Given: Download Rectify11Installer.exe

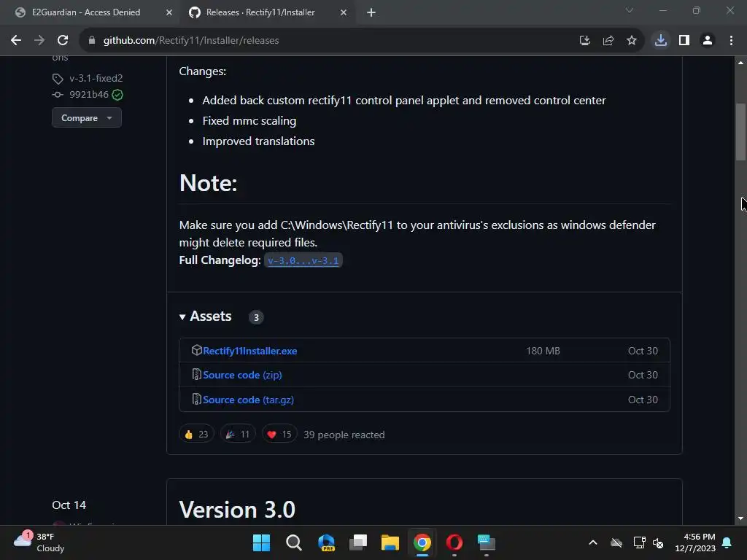Looking at the screenshot, I should coord(249,351).
